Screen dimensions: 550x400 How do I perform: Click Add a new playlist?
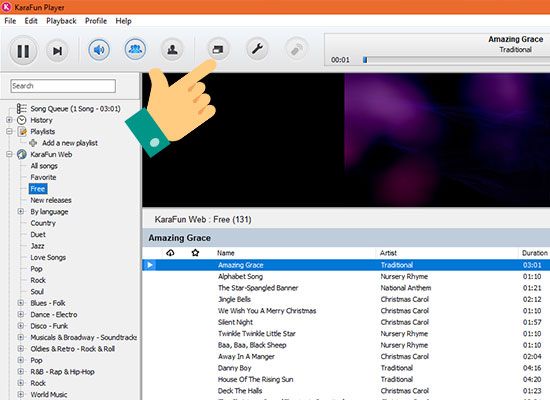click(70, 143)
